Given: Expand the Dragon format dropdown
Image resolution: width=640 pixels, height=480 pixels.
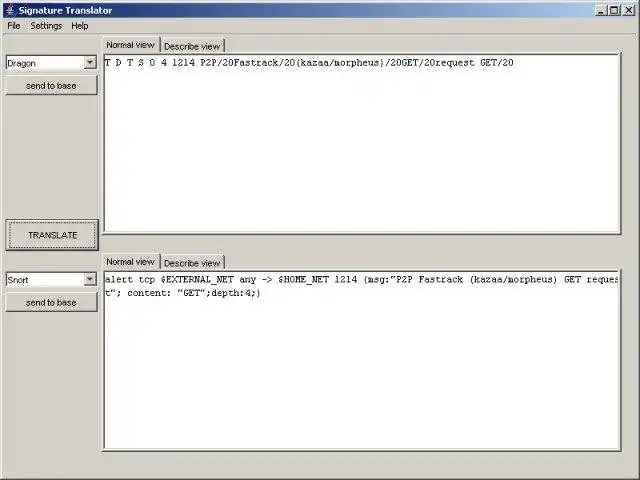Looking at the screenshot, I should pyautogui.click(x=51, y=63).
